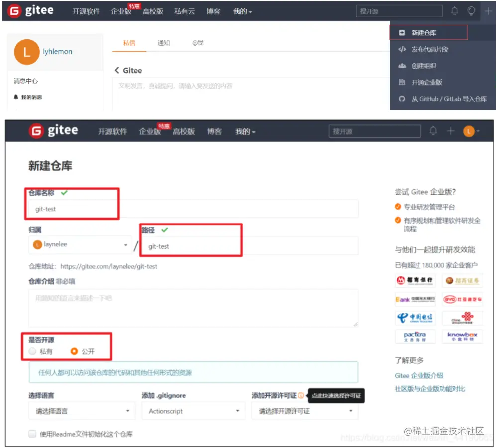Viewport: 496px width, 448px height.
Task: Click the Gitee logo in the top screenshot
Action: (x=30, y=11)
